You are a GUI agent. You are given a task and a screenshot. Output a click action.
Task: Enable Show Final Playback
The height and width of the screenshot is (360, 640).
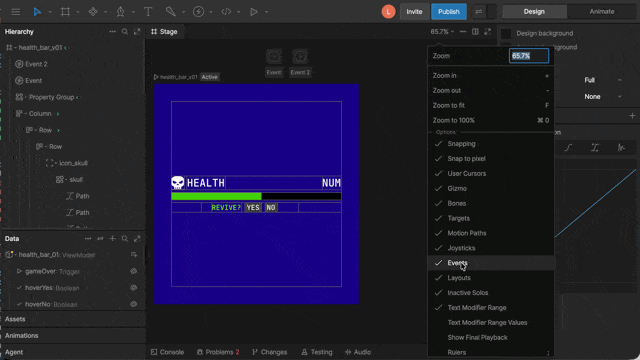point(491,338)
